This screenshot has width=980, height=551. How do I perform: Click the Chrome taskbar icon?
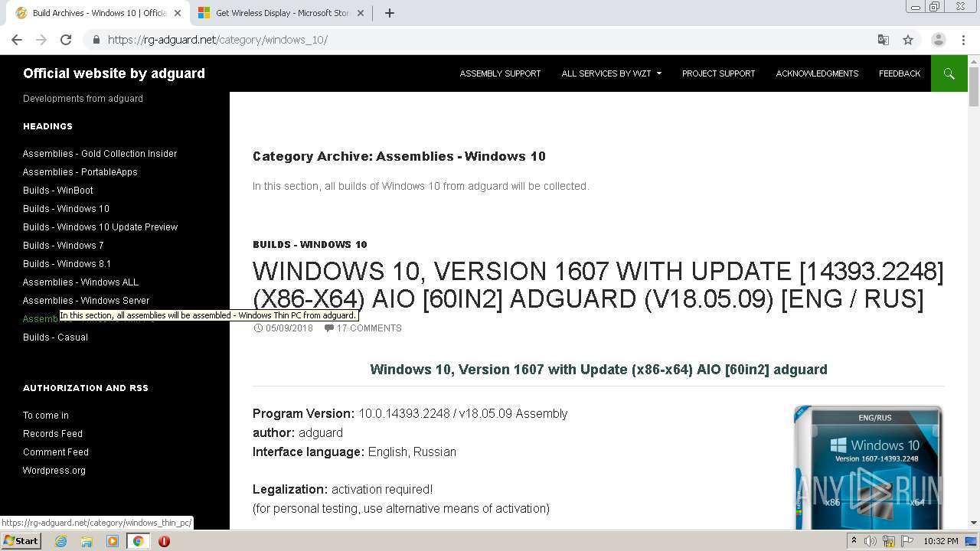[138, 541]
